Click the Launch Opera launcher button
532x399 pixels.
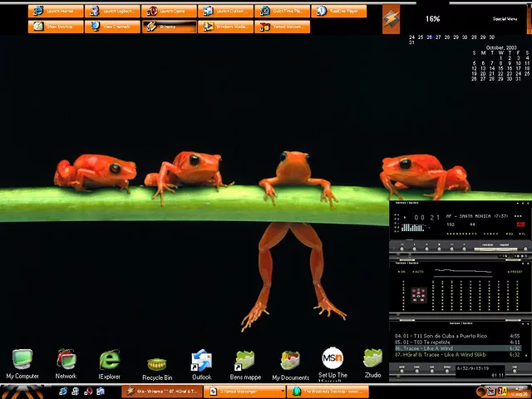(x=169, y=11)
